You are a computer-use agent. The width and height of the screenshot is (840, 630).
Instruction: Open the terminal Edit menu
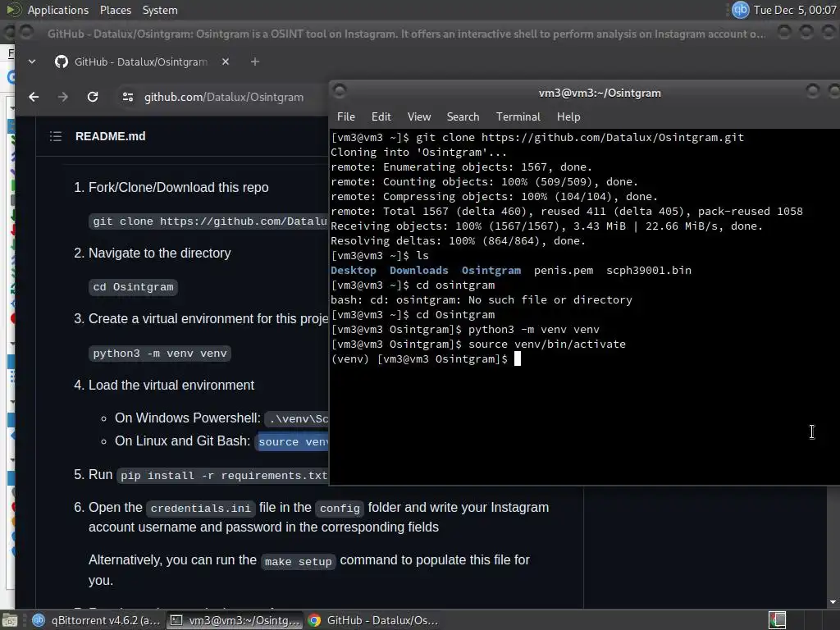[x=381, y=116]
